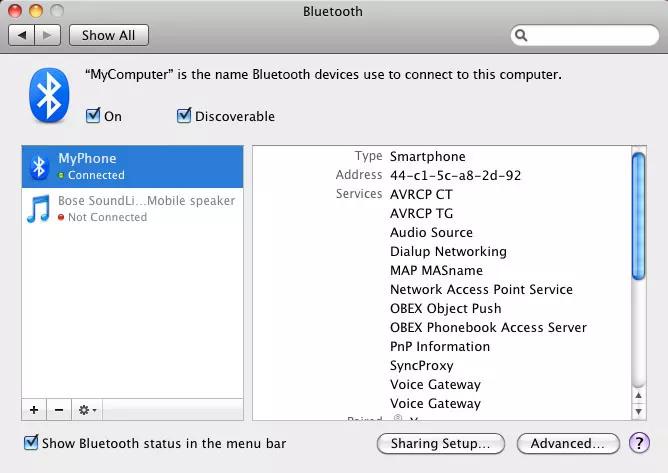The height and width of the screenshot is (473, 668).
Task: Click the large Bluetooth logo icon
Action: coord(49,95)
